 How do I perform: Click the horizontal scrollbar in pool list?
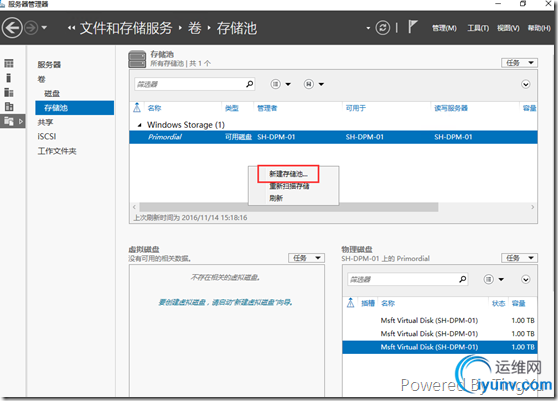tap(289, 207)
